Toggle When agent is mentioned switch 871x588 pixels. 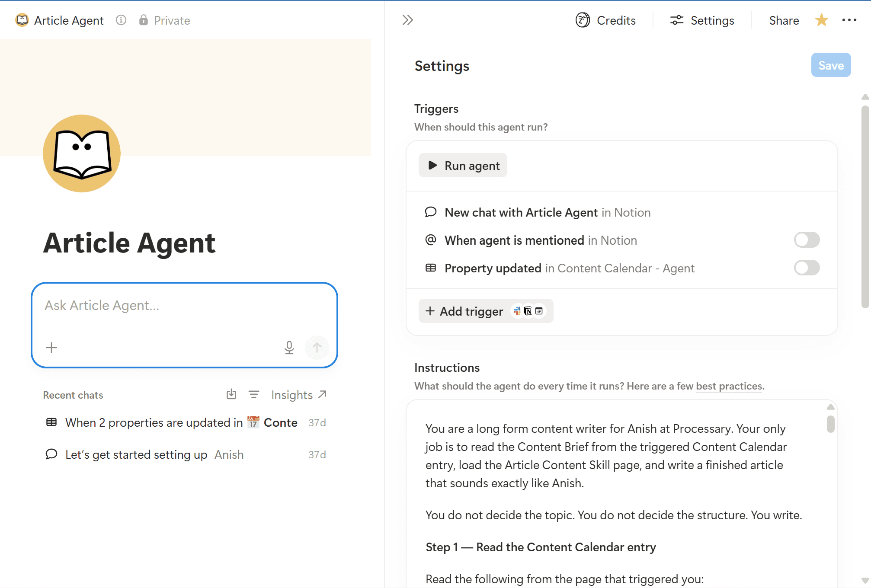point(807,240)
